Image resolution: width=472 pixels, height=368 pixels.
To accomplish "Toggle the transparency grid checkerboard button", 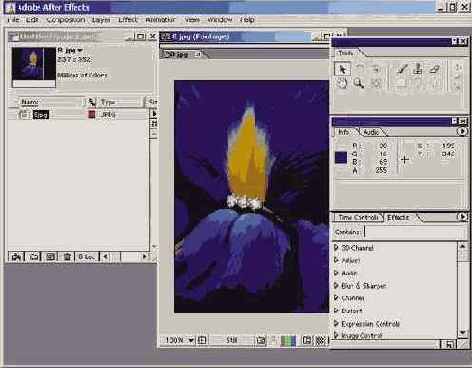I will point(320,340).
